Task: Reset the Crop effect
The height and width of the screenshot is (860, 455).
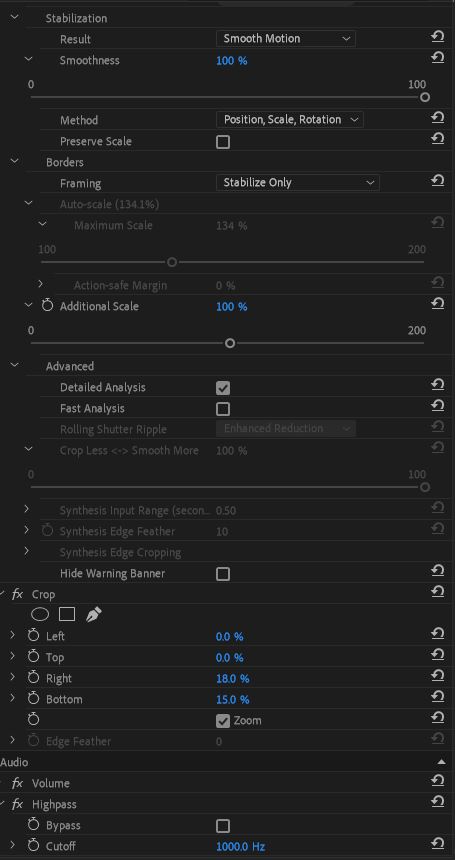Action: [x=437, y=591]
